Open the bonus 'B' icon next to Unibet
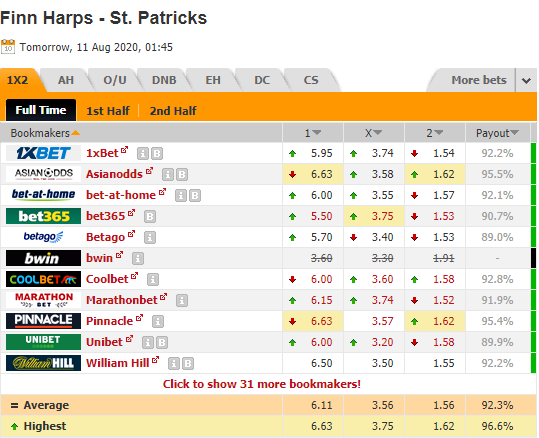 click(x=162, y=342)
